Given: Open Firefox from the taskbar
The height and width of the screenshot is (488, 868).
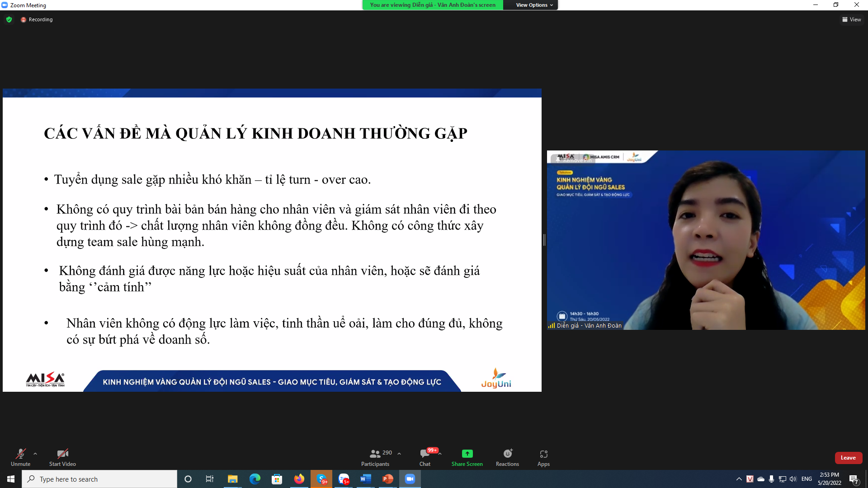Looking at the screenshot, I should [299, 479].
